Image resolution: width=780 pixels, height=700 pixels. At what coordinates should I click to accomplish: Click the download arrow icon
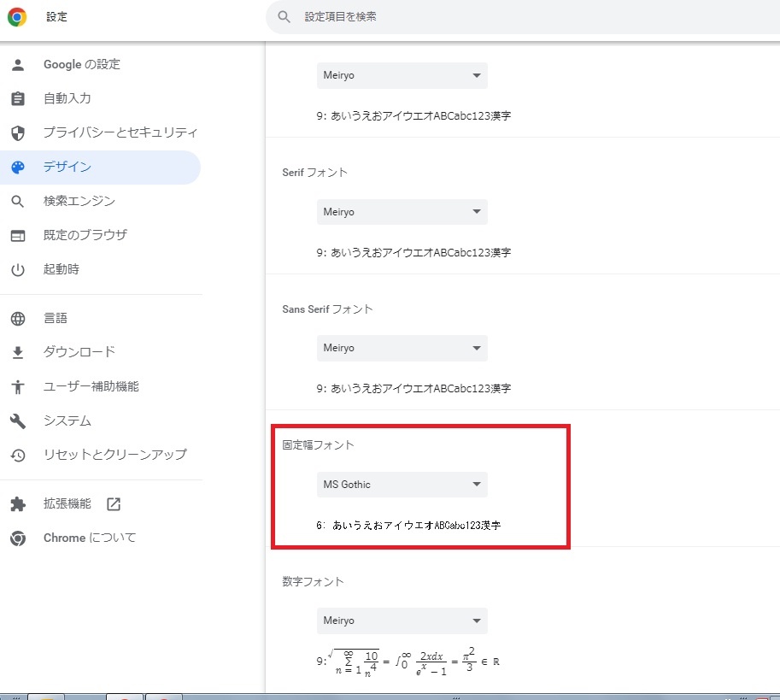point(18,352)
